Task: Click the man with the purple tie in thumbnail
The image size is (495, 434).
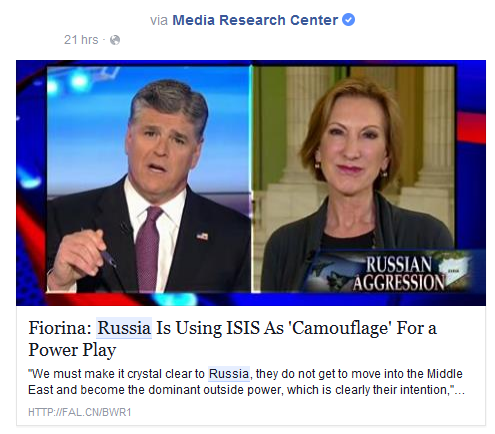Action: [x=148, y=187]
